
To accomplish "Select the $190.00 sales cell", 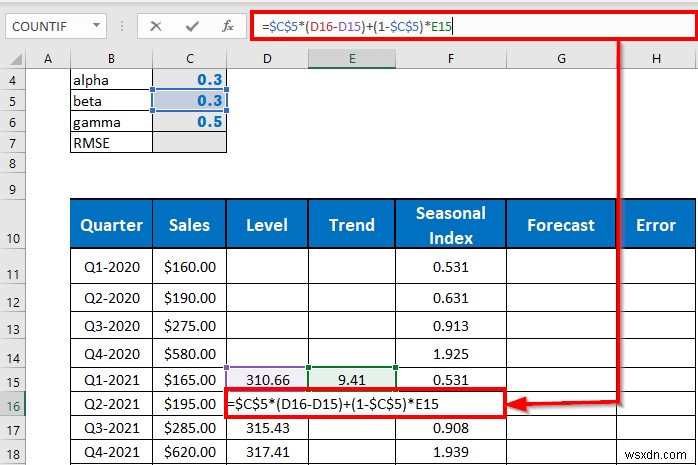I will pos(190,297).
